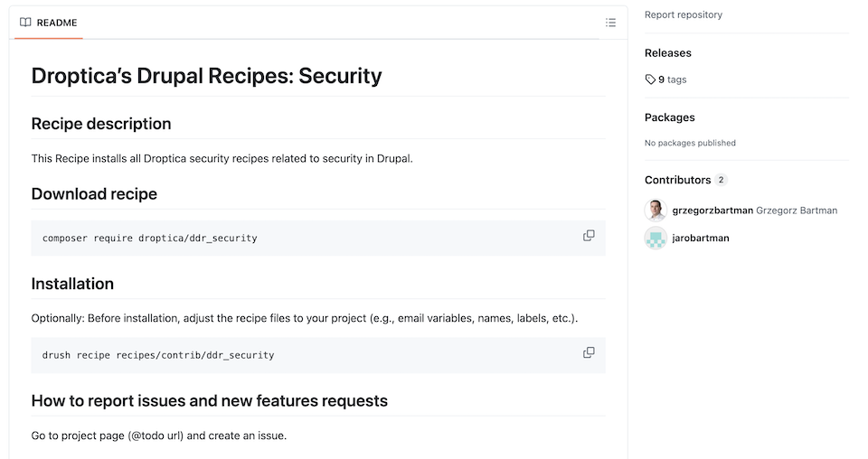Select the README tab
Image resolution: width=868 pixels, height=459 pixels.
pos(49,23)
